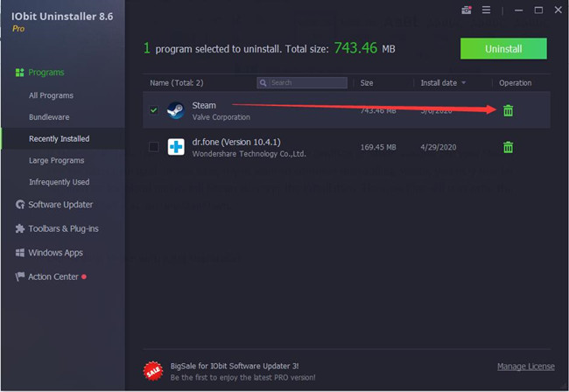Click the 4/29/2020 install date
This screenshot has height=392, width=569.
click(x=439, y=147)
